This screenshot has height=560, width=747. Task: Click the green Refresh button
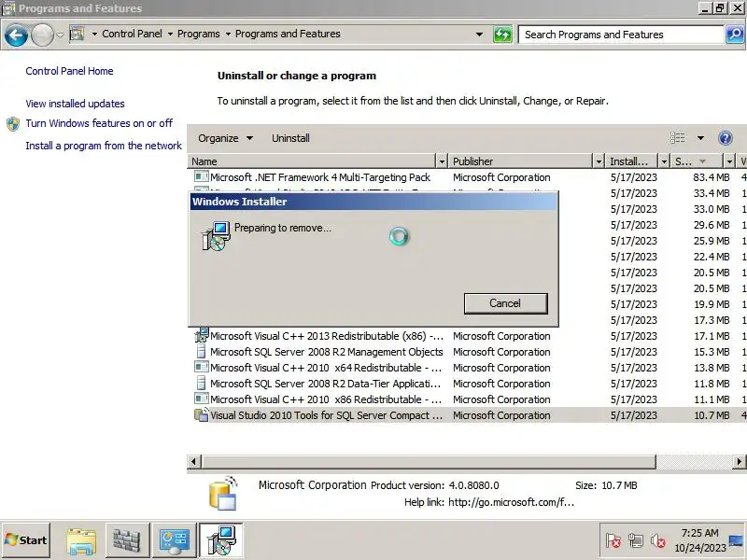tap(502, 35)
